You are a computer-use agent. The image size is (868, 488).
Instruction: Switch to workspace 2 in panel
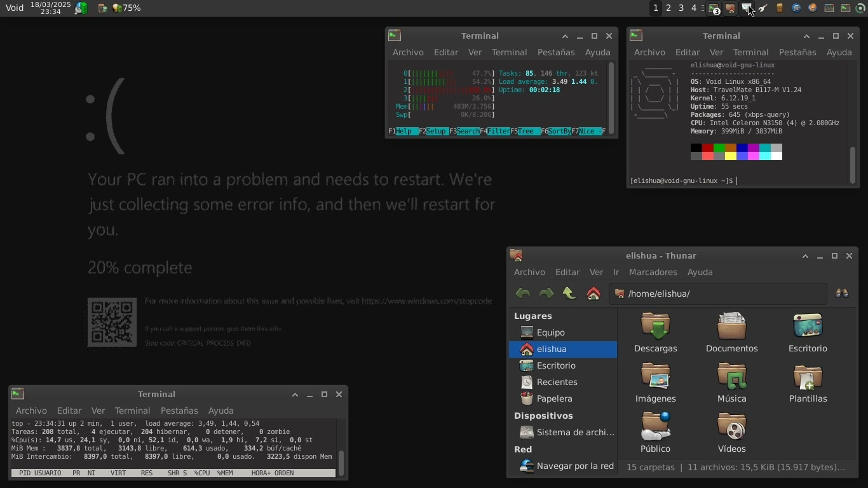[668, 8]
